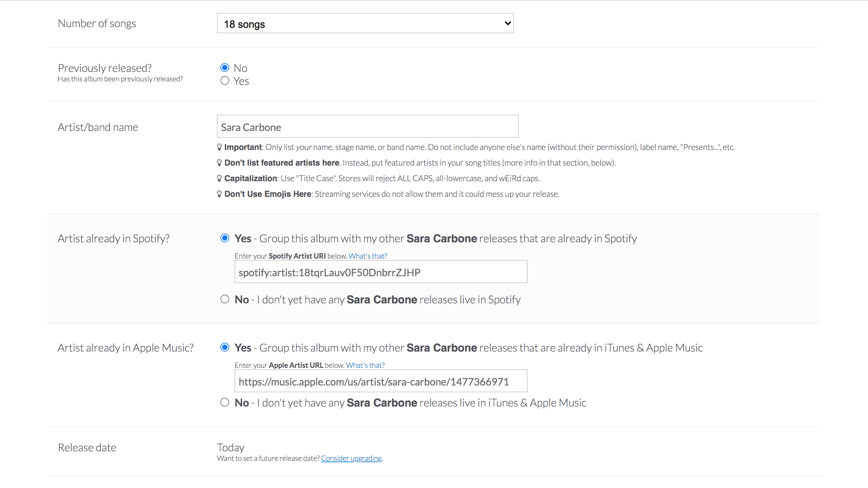Click the light bulb icon next to capitalization tip

pyautogui.click(x=221, y=178)
